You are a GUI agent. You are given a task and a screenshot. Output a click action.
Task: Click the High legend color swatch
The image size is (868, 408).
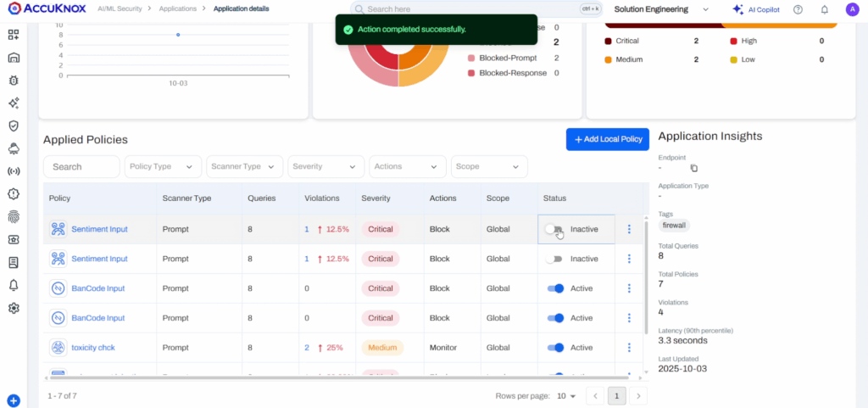pos(733,41)
